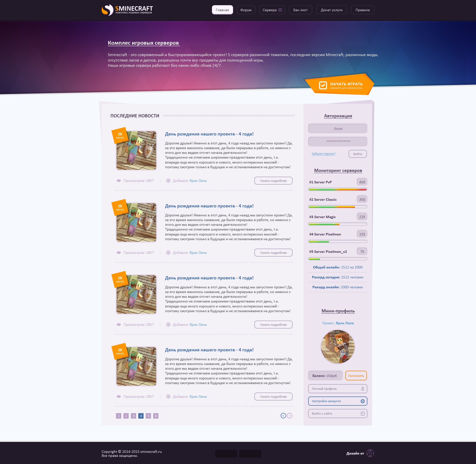Click the Забыли пароль? link
The width and height of the screenshot is (476, 464).
(323, 154)
